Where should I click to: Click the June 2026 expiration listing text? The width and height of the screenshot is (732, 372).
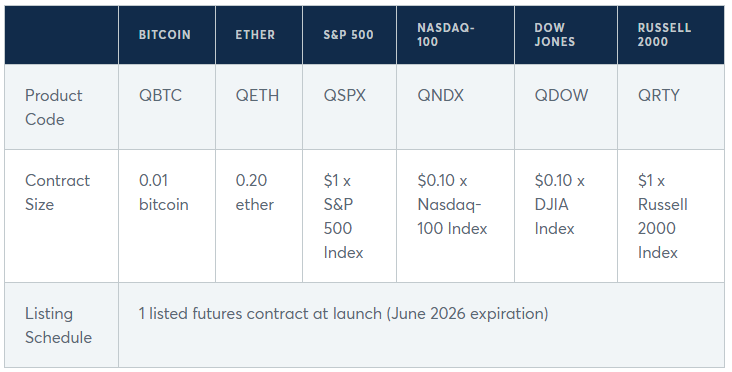pos(467,314)
